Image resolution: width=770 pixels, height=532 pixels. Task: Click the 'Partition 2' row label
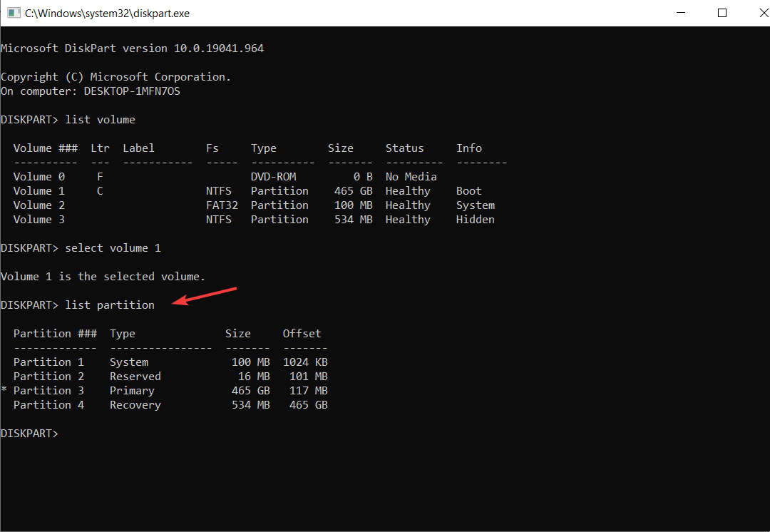(x=48, y=376)
